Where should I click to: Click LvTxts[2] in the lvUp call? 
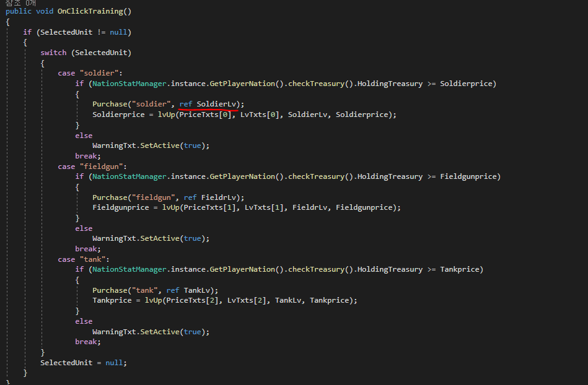tap(247, 300)
